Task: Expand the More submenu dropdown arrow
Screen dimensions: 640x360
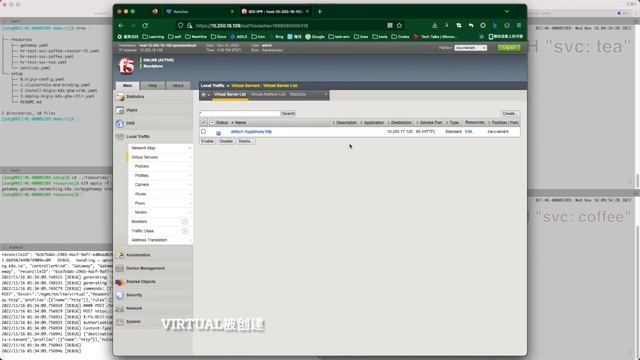Action: pos(325,94)
